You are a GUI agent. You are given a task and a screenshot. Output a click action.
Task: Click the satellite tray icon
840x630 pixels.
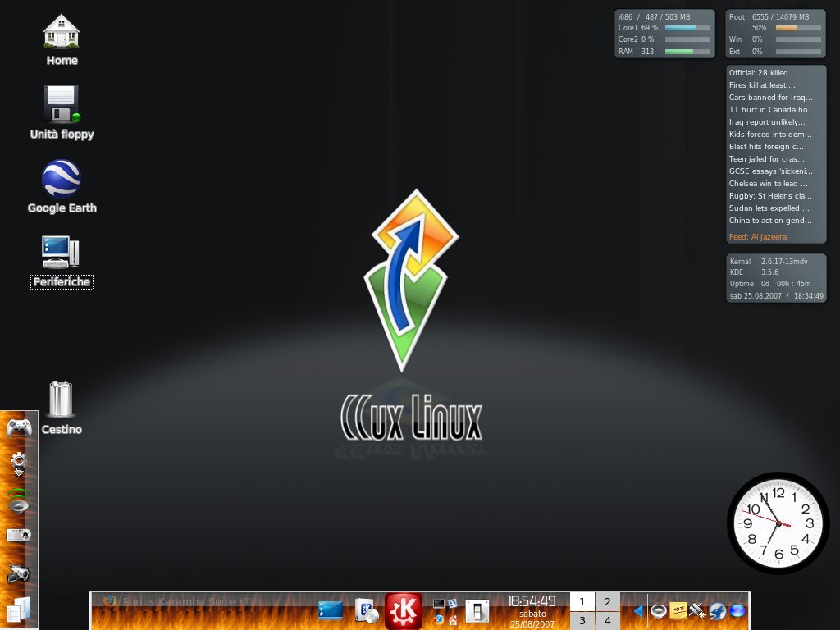pyautogui.click(x=697, y=610)
